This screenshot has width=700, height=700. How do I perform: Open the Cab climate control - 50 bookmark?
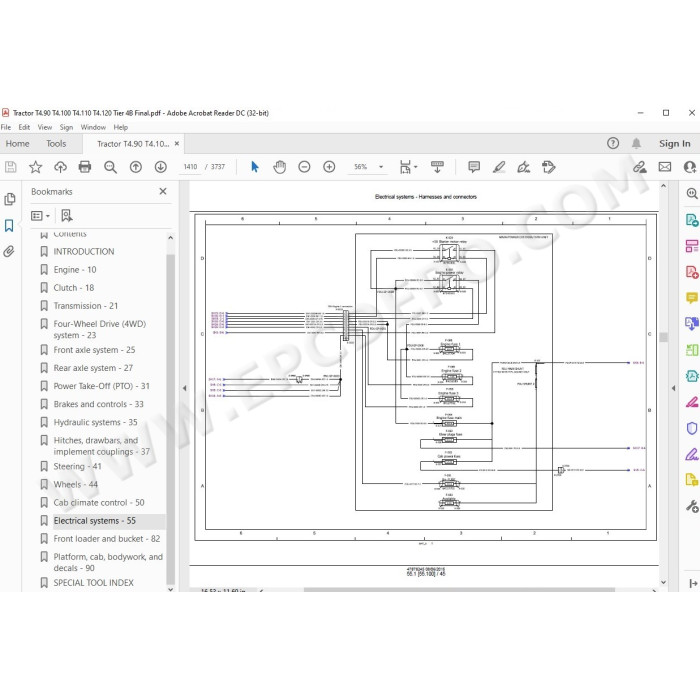click(99, 503)
